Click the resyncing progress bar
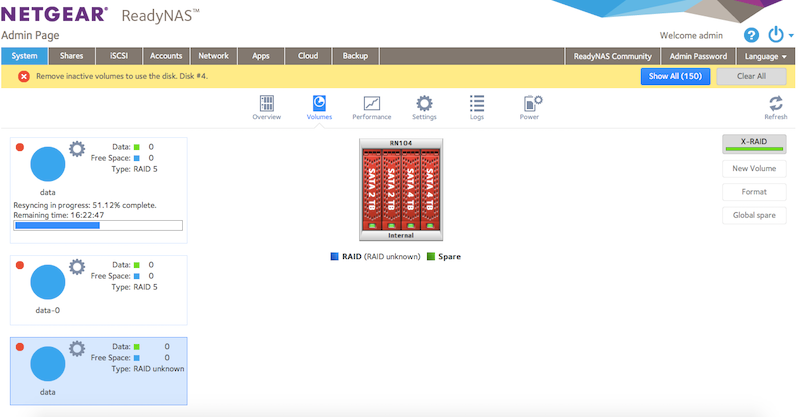 98,226
